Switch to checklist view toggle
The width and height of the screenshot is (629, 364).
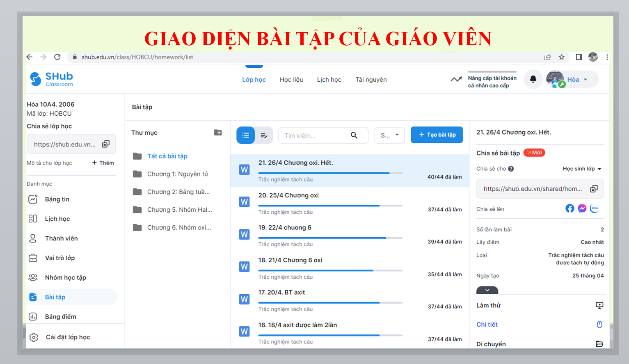click(264, 135)
